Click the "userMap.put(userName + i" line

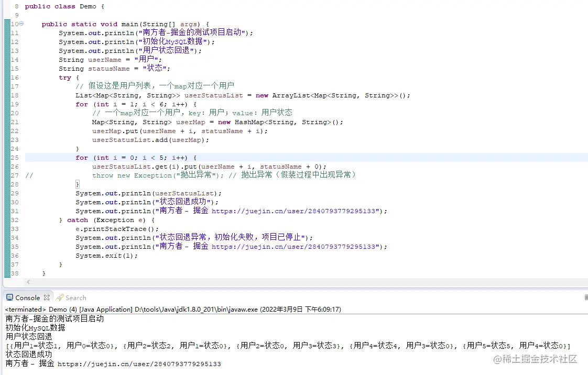(x=180, y=131)
